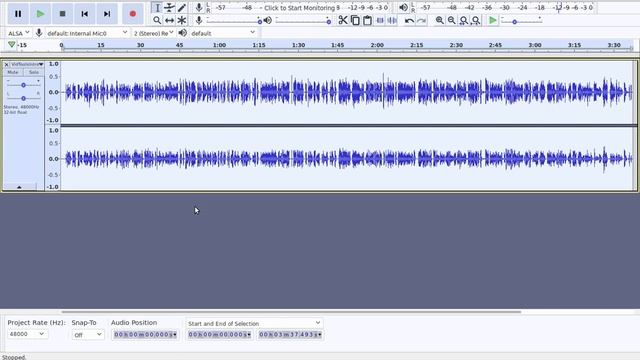Mute the audio track
Image resolution: width=640 pixels, height=360 pixels.
click(x=13, y=72)
